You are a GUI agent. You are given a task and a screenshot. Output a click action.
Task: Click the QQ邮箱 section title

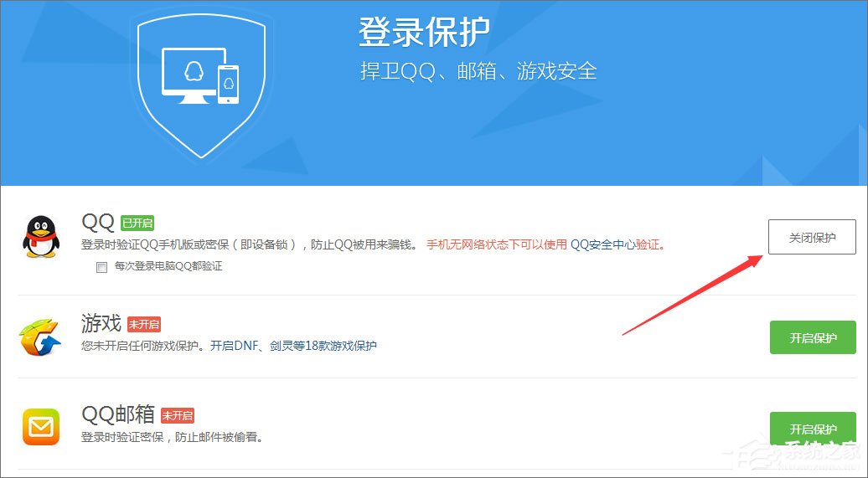(118, 414)
